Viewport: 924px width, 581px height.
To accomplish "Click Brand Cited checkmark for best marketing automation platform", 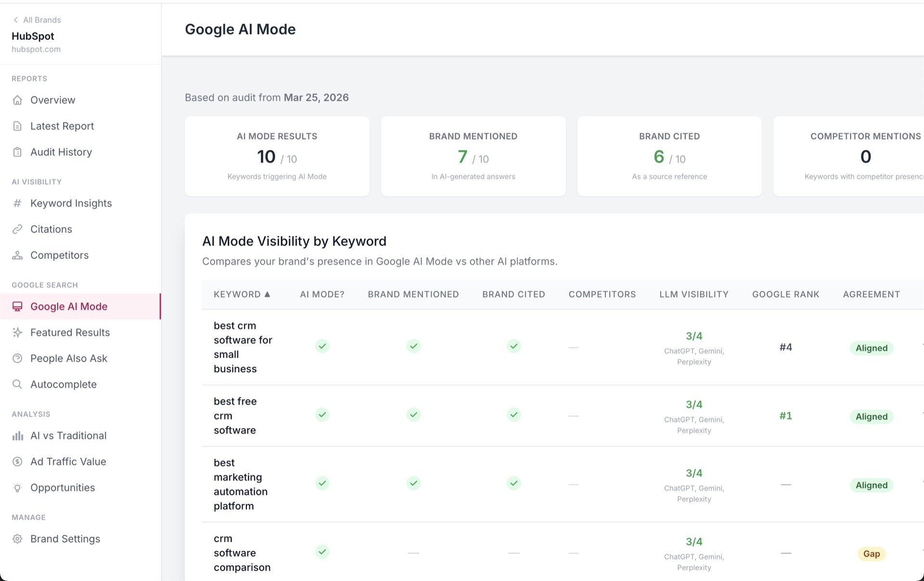I will point(514,483).
